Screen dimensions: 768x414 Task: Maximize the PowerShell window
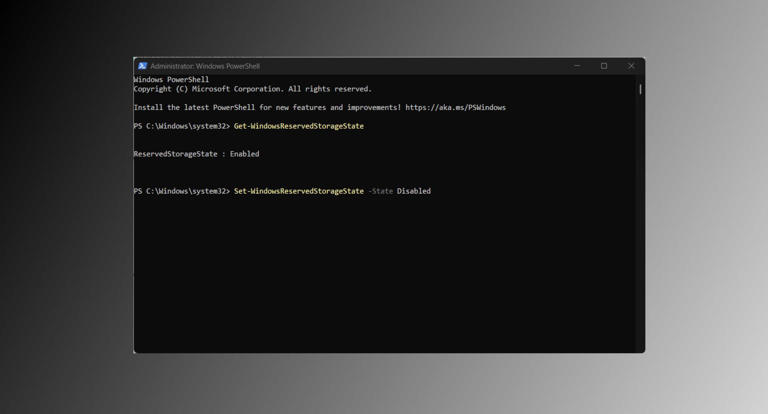tap(604, 66)
